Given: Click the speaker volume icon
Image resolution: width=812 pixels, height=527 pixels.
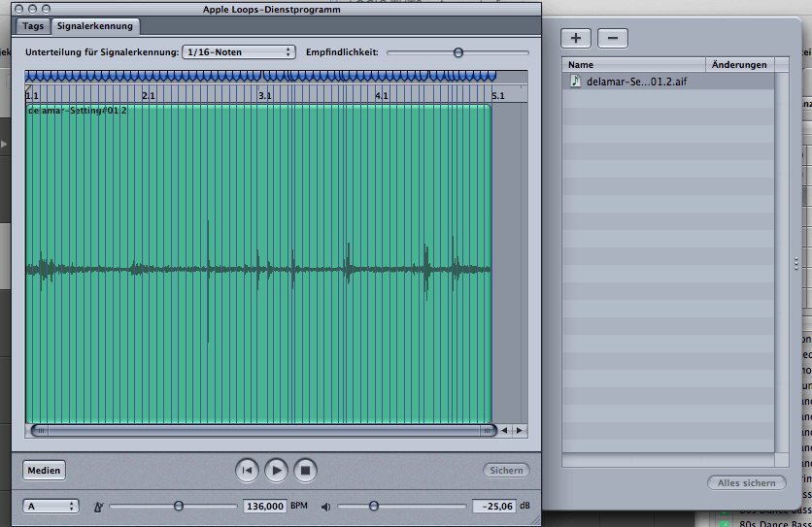Looking at the screenshot, I should coord(326,507).
